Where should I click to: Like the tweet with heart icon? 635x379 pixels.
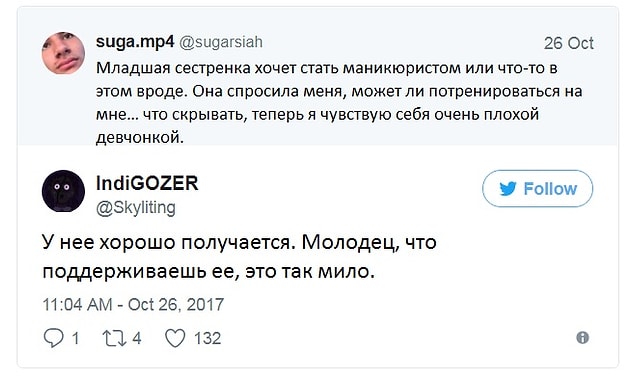coord(175,338)
